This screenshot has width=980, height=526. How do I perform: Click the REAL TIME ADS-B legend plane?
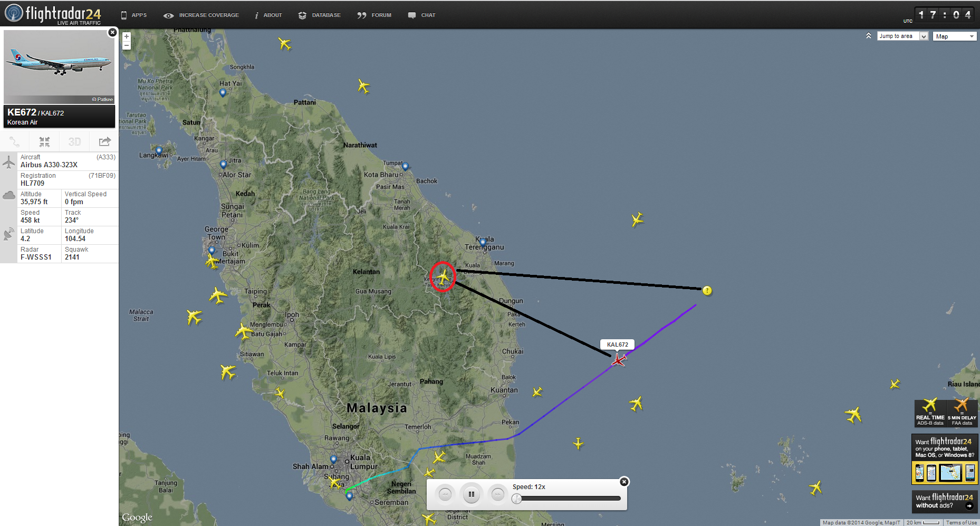930,406
